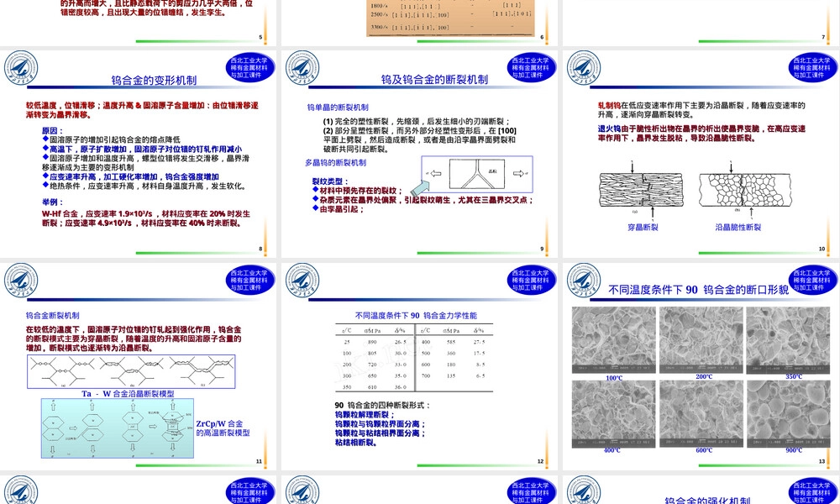Click the heading 钨单晶的断裂机制
This screenshot has height=504, width=840.
tap(338, 108)
